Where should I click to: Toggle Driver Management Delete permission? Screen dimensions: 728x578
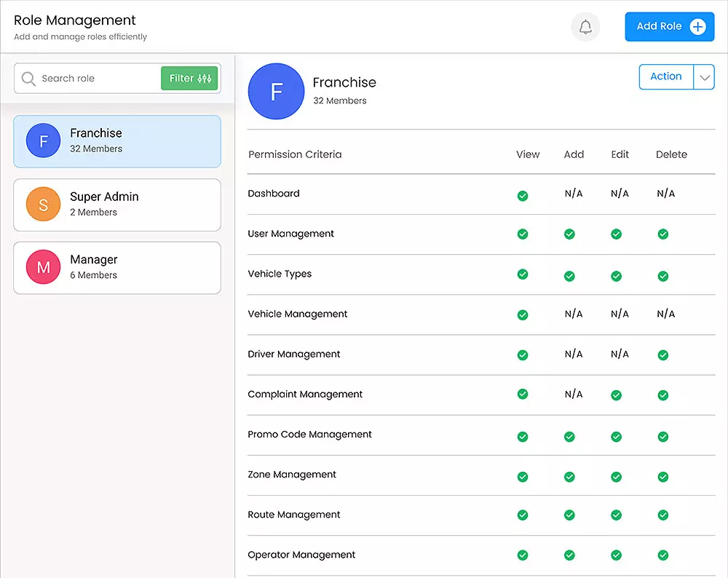(663, 355)
